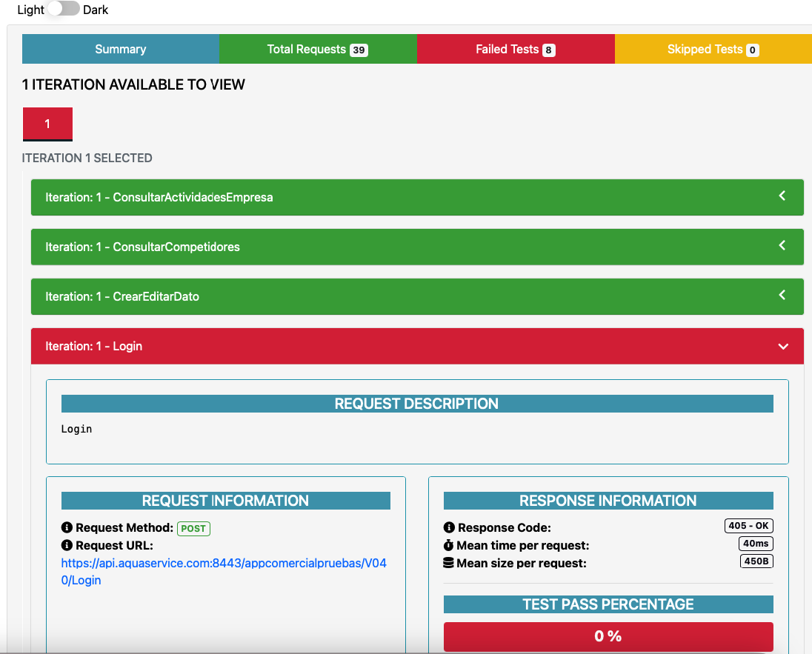This screenshot has width=812, height=654.
Task: Expand the CrearEditarDato chevron
Action: 782,296
